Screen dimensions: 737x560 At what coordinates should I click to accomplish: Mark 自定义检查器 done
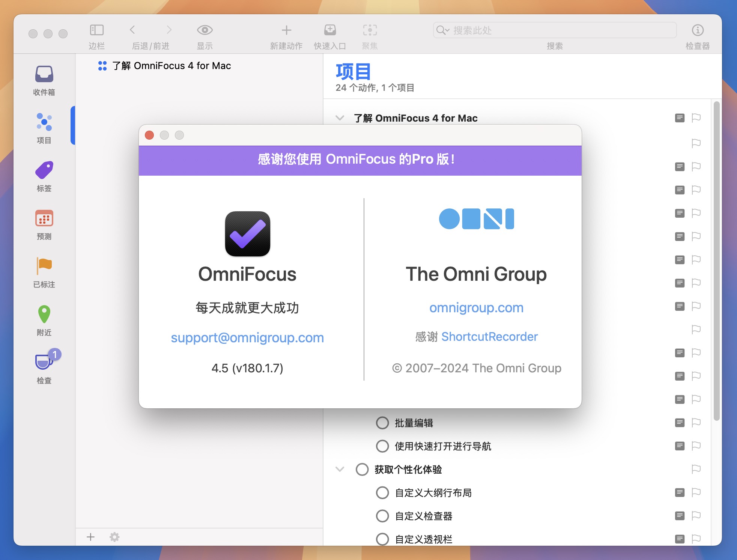pyautogui.click(x=382, y=516)
